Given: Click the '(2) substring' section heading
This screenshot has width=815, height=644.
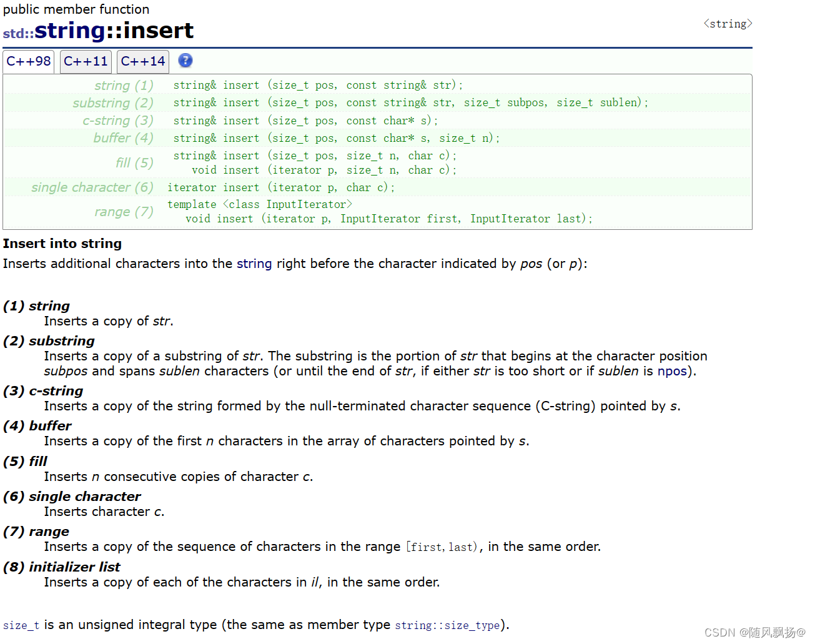Looking at the screenshot, I should [x=49, y=341].
